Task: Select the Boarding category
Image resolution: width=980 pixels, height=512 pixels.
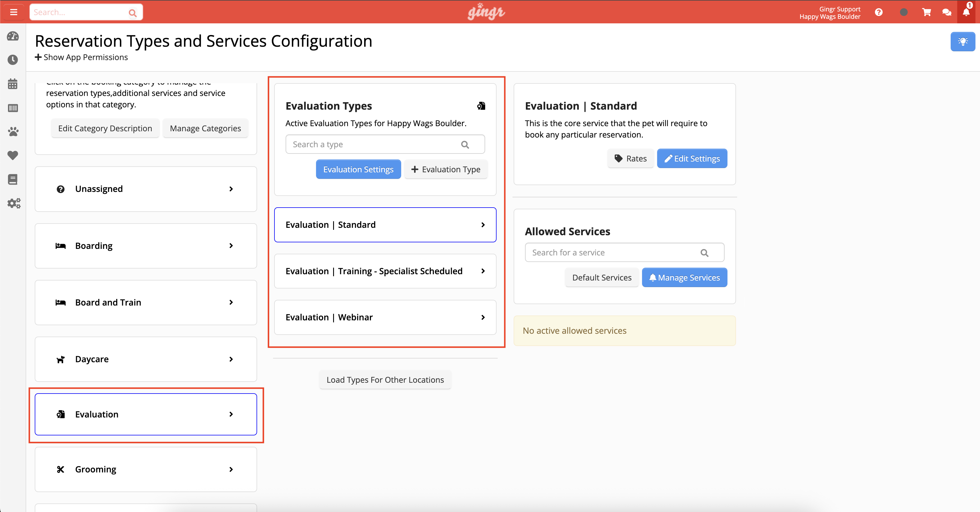Action: click(146, 246)
